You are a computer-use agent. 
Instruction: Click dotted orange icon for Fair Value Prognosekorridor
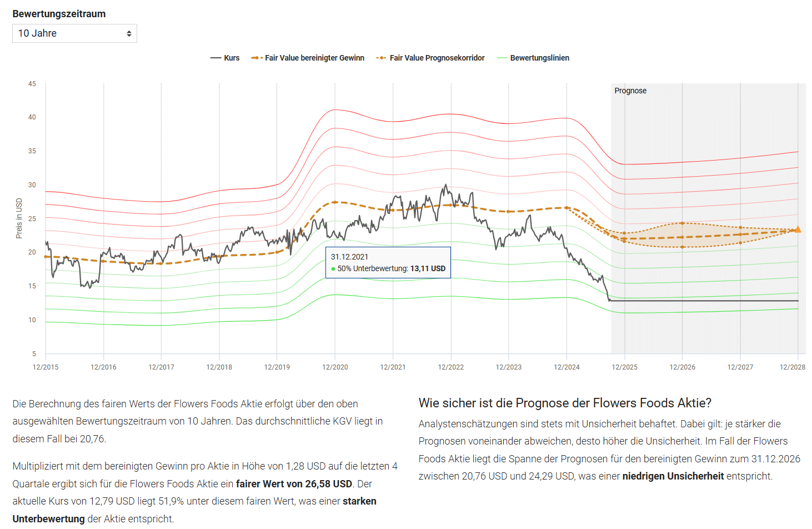[x=381, y=58]
